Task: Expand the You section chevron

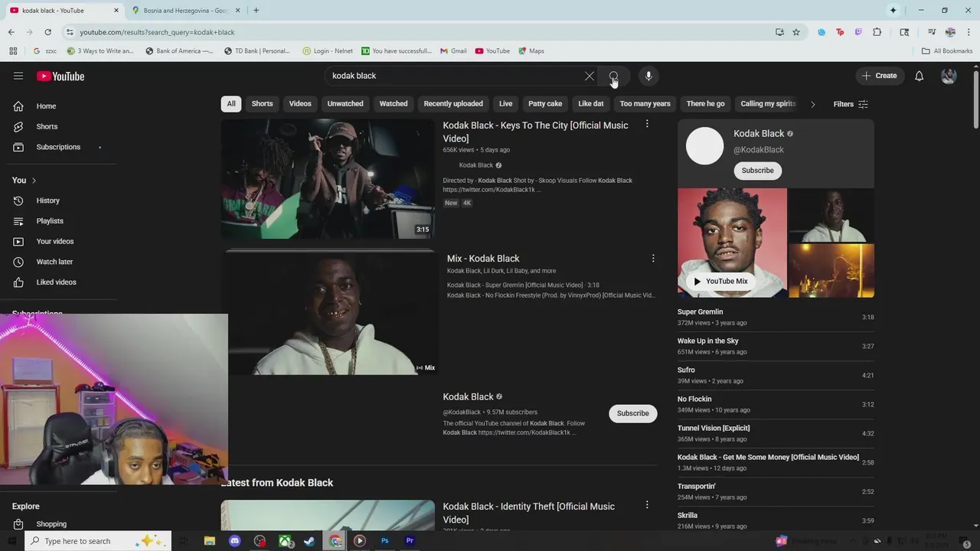Action: point(33,181)
